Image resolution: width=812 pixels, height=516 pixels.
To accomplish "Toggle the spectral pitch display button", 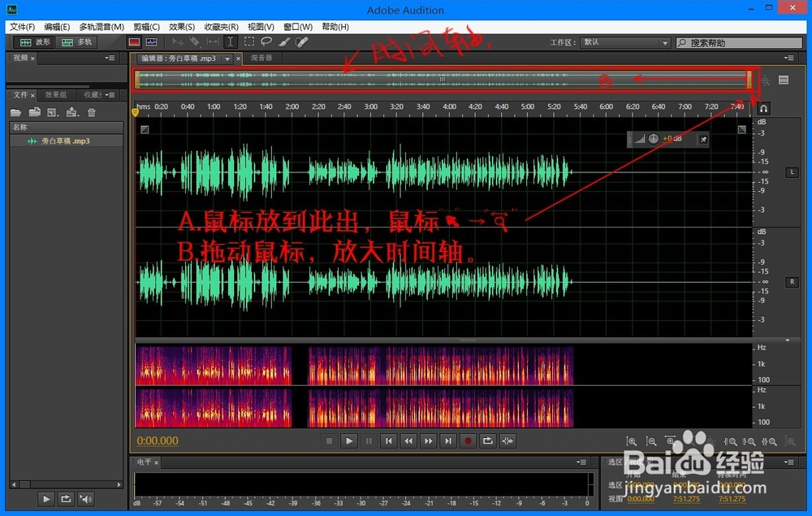I will pyautogui.click(x=152, y=42).
